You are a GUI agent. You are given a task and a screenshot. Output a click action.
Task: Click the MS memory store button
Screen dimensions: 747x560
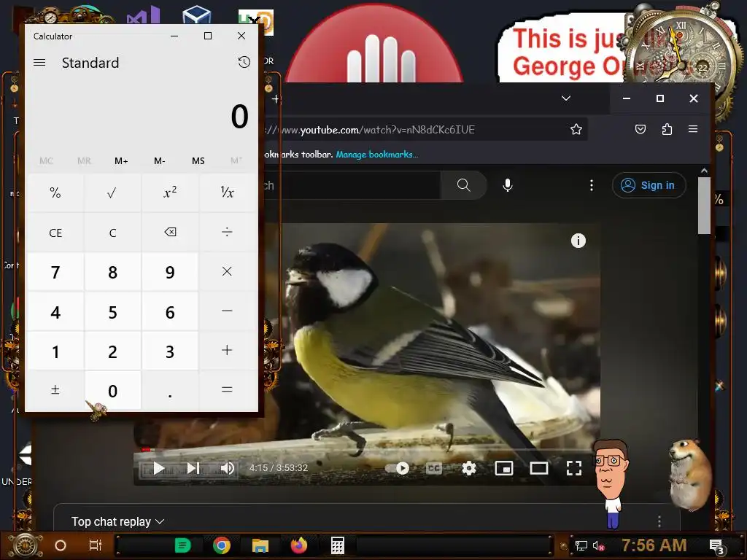[x=198, y=161]
